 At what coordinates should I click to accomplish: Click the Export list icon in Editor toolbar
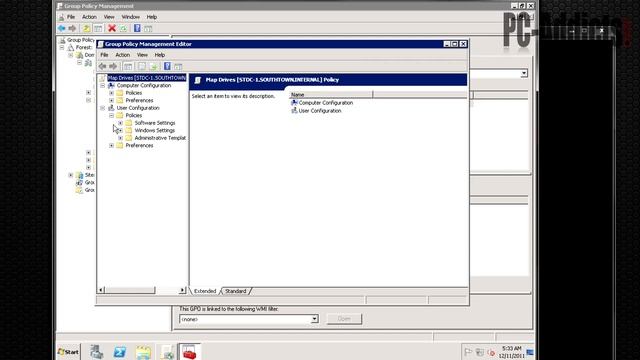[x=153, y=66]
